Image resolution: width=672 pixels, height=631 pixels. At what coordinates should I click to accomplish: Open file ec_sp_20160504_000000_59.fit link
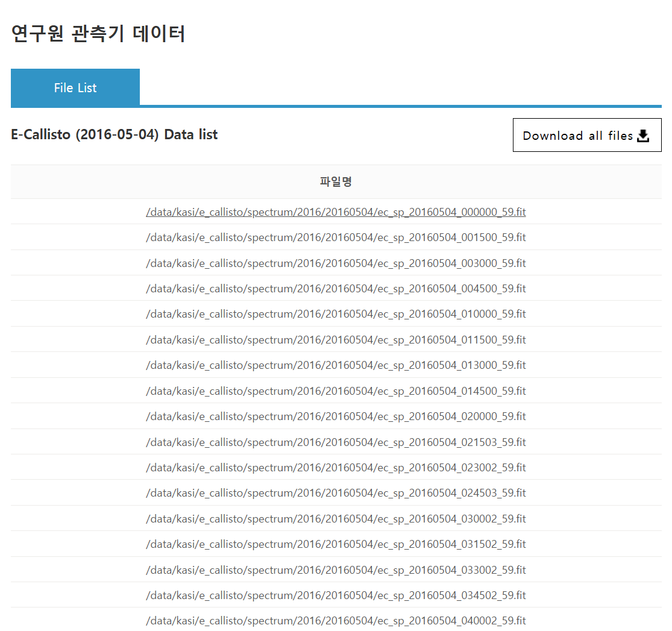click(x=336, y=212)
